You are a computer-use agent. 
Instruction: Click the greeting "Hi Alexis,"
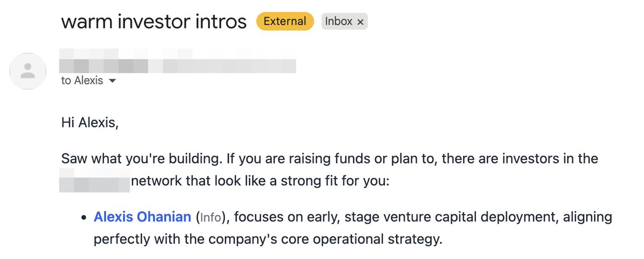point(90,123)
